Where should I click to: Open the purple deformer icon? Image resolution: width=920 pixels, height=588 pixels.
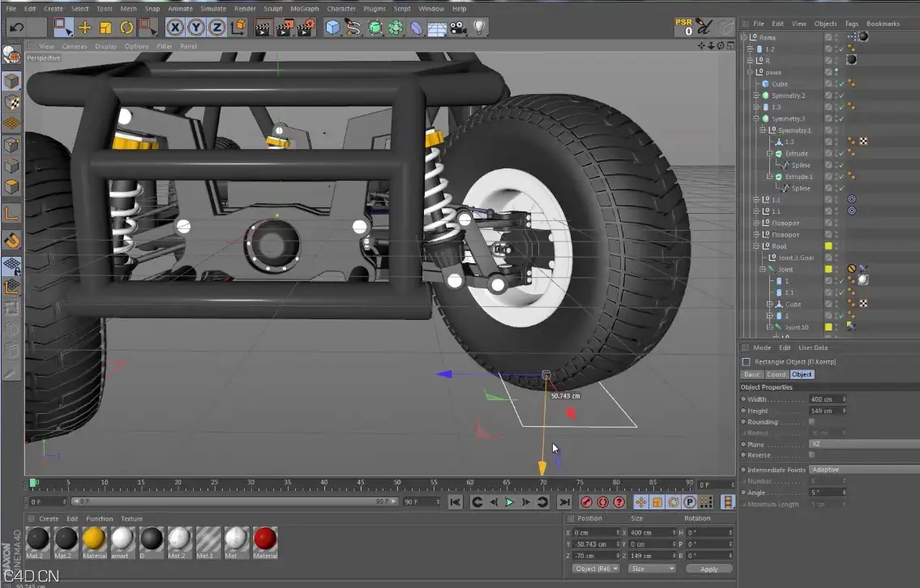(417, 28)
